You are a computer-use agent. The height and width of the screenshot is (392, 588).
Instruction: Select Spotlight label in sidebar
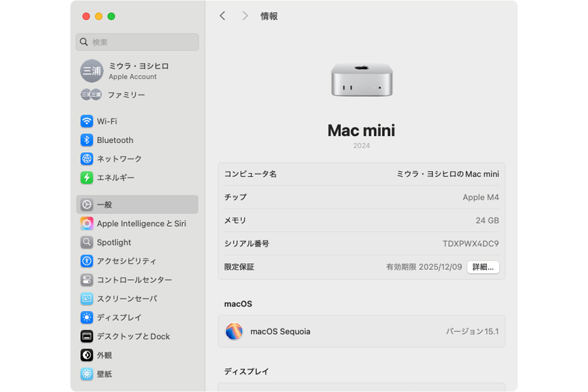(114, 242)
